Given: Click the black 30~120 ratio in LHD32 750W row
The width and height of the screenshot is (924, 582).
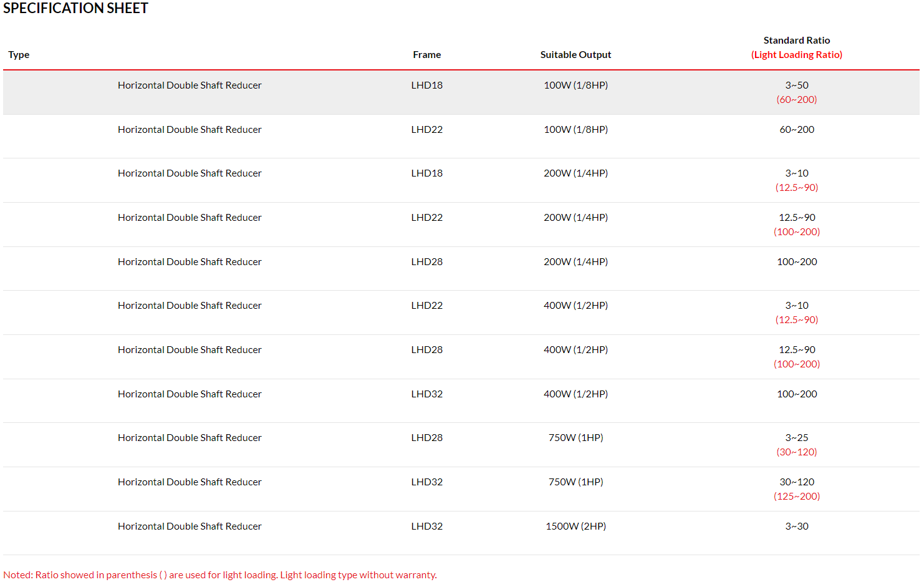Looking at the screenshot, I should [x=797, y=482].
